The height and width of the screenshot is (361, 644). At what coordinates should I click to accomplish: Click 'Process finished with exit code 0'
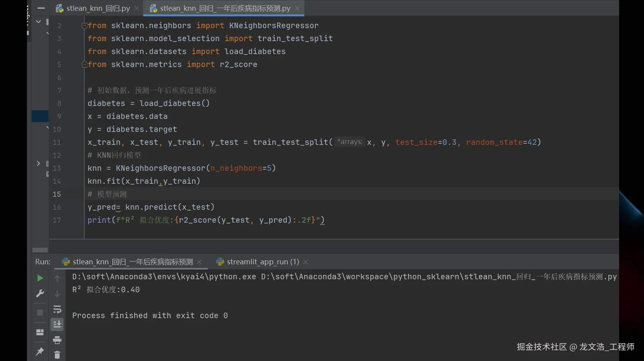(x=150, y=316)
